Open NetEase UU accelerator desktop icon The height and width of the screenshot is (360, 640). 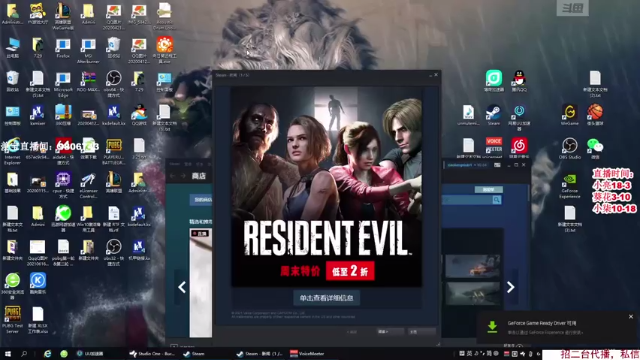(x=519, y=117)
